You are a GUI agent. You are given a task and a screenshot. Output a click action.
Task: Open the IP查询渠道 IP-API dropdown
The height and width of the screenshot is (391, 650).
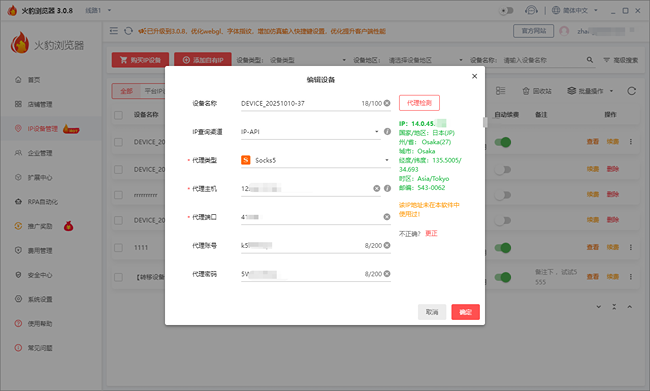(310, 132)
